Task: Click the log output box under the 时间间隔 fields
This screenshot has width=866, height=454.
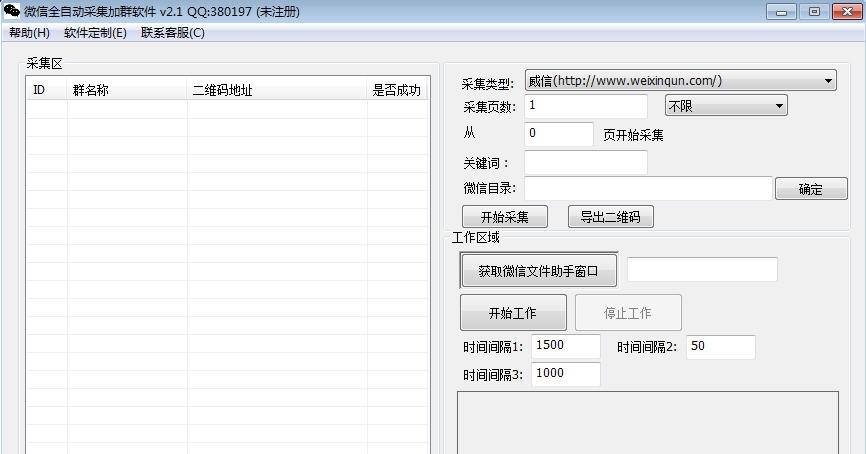Action: click(648, 423)
